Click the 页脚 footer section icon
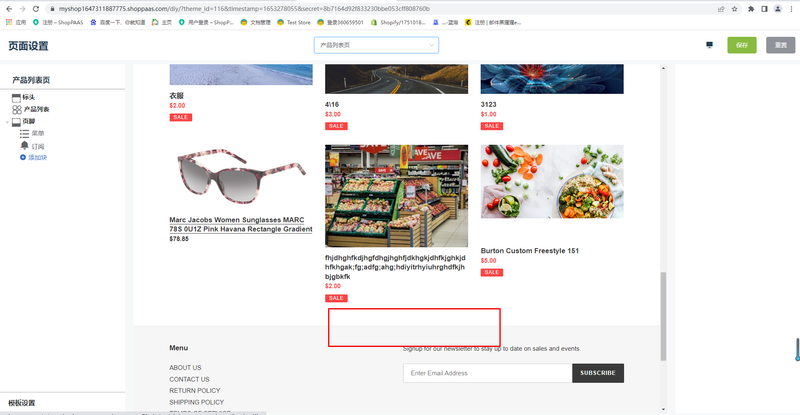 pos(16,121)
